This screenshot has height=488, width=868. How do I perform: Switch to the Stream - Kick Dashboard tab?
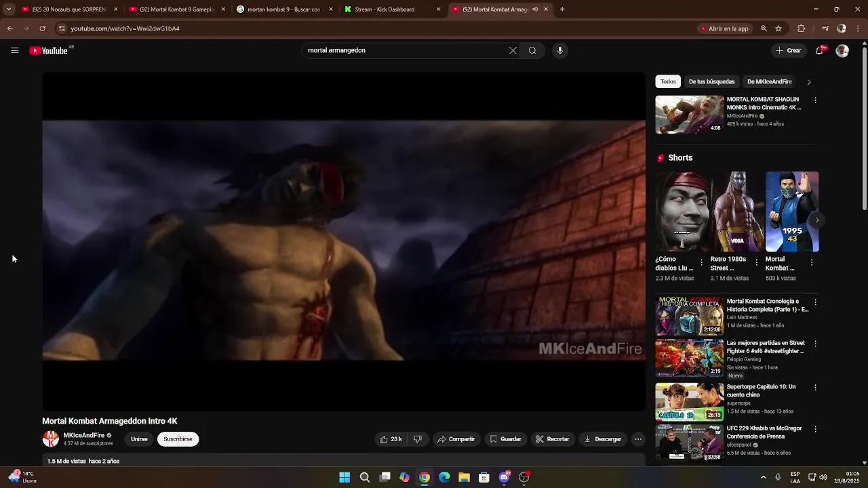click(392, 9)
